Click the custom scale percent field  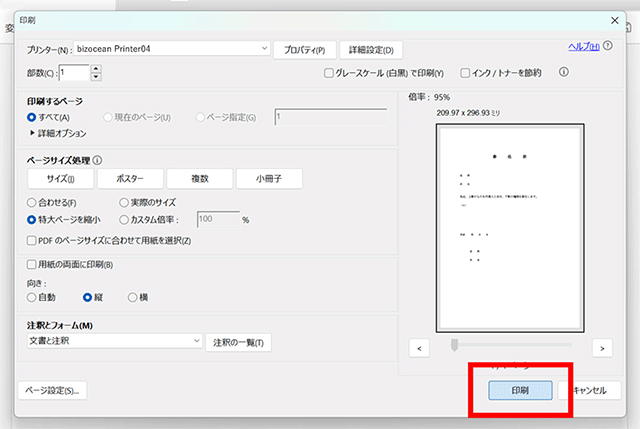(x=218, y=219)
